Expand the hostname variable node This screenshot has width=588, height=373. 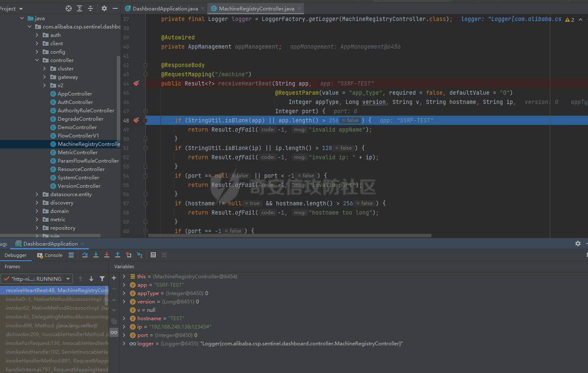(124, 318)
